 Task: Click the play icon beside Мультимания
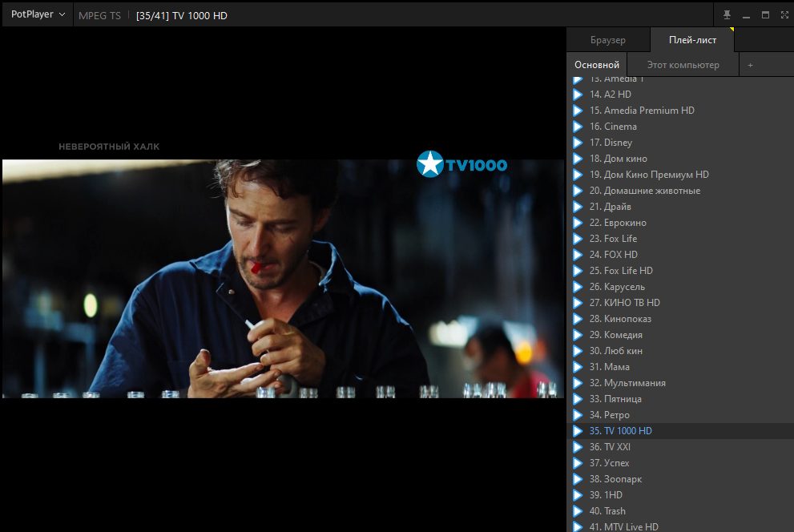[x=577, y=383]
